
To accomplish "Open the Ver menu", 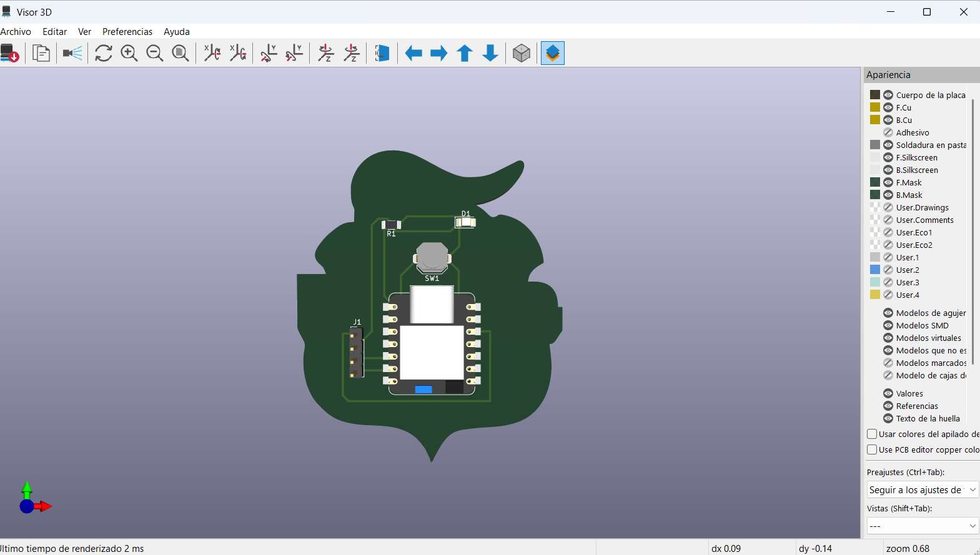I will (x=84, y=32).
